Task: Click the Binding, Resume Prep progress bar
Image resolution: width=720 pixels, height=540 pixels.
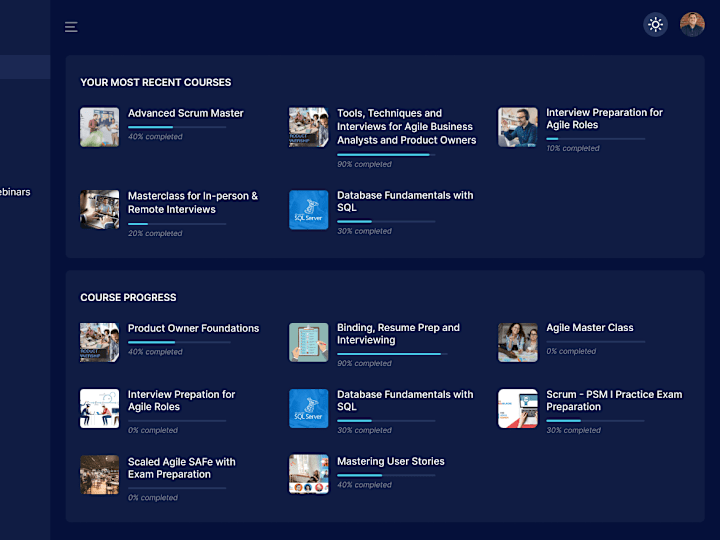Action: pyautogui.click(x=392, y=354)
